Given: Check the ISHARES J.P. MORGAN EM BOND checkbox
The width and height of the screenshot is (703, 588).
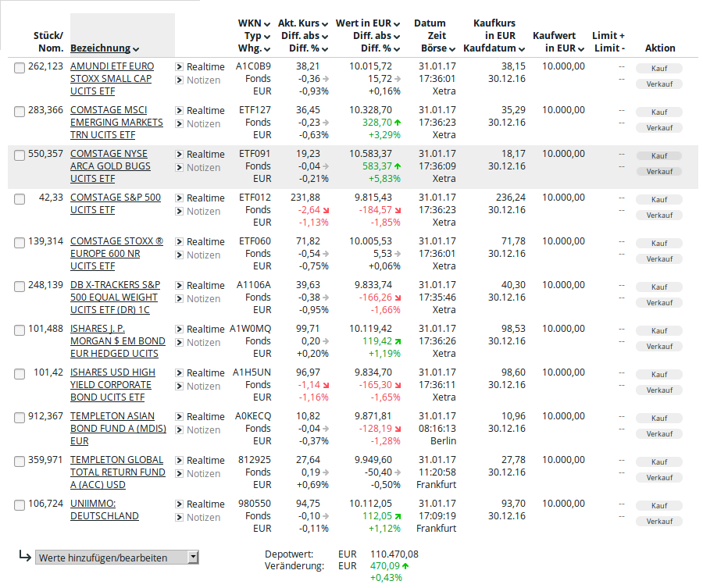Looking at the screenshot, I should click(20, 330).
